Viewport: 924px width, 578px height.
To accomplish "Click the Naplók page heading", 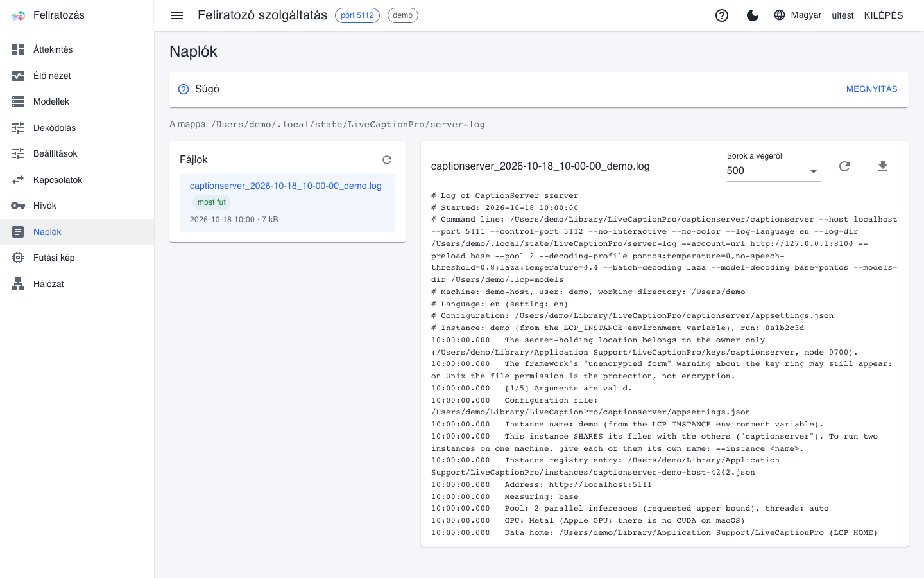I will click(193, 51).
